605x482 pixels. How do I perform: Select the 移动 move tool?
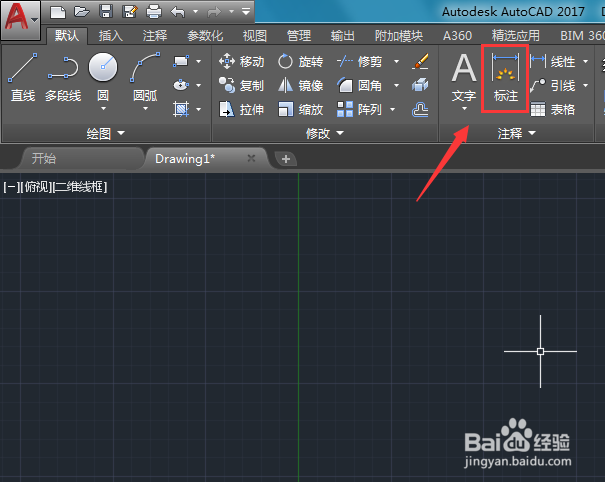(x=242, y=61)
